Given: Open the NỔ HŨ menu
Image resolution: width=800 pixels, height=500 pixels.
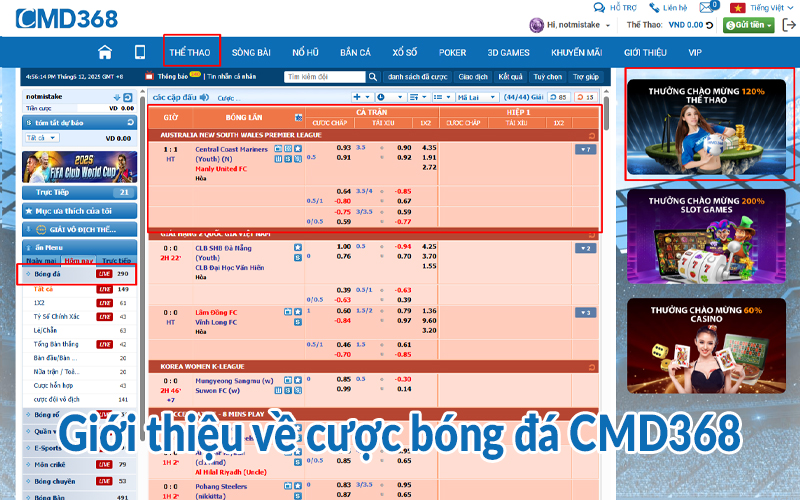Looking at the screenshot, I should 305,52.
